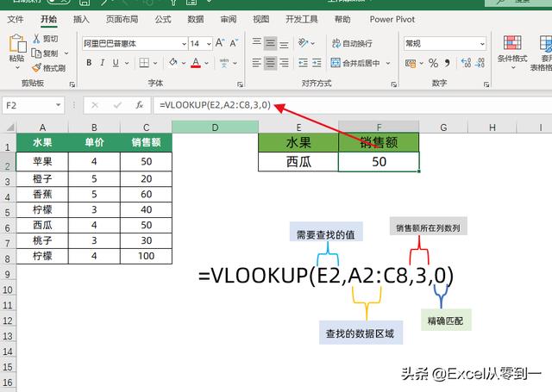
Task: Toggle the wrap text button
Action: pos(352,43)
